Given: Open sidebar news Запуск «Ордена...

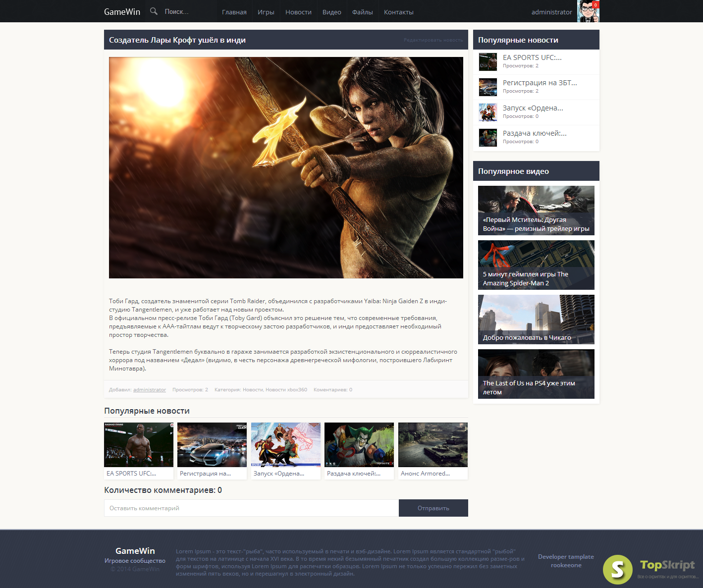Looking at the screenshot, I should pos(533,108).
